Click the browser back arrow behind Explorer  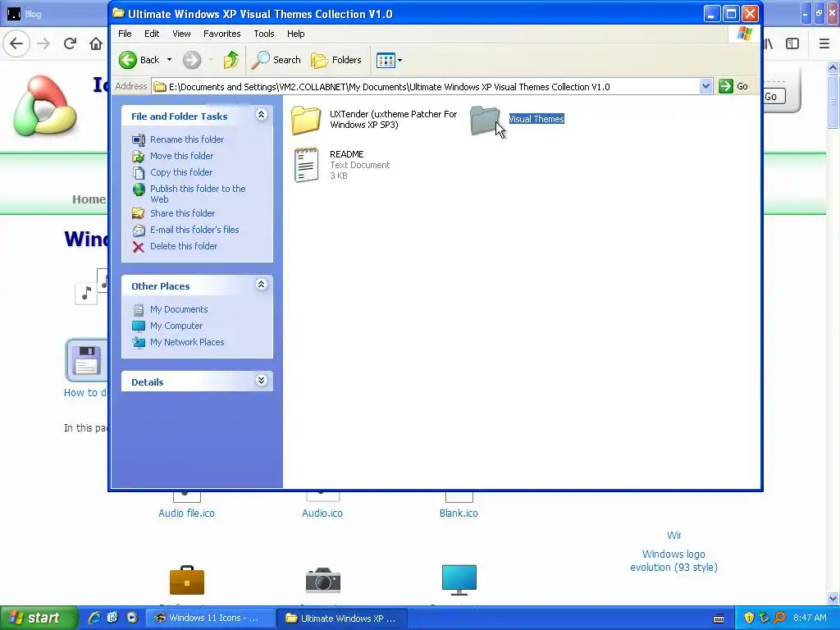pos(16,43)
